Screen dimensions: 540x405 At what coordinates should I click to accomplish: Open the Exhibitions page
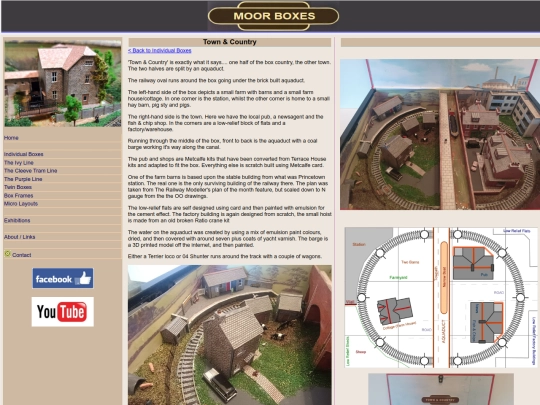[x=17, y=220]
